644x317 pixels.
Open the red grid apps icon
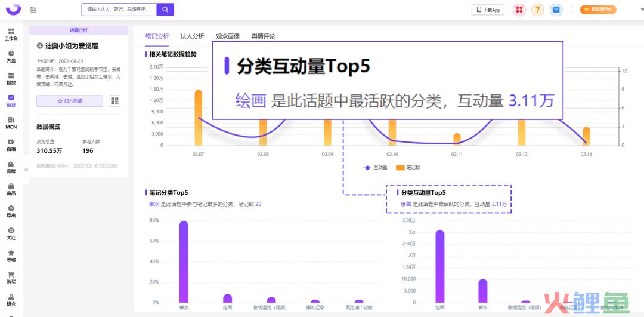(x=519, y=10)
